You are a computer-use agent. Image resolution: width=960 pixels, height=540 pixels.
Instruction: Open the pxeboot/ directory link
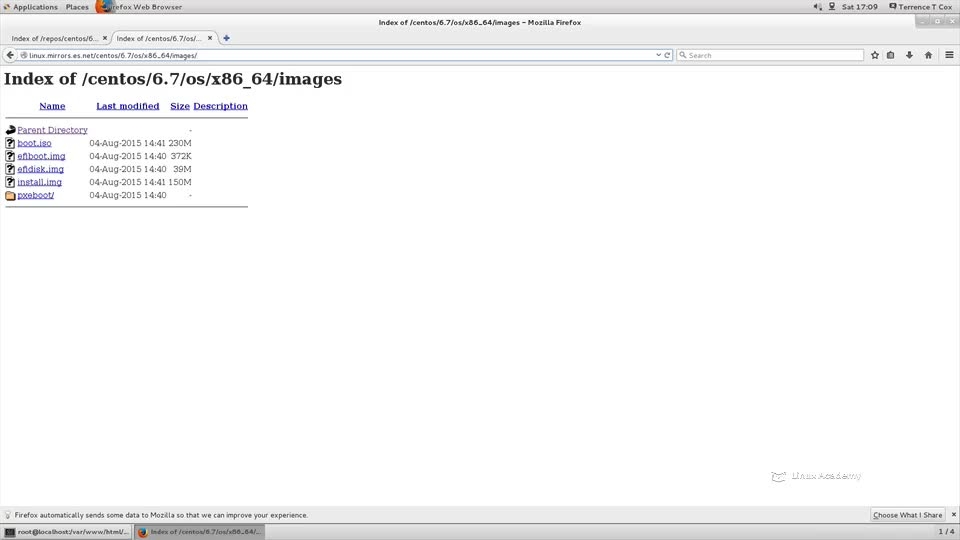point(36,195)
